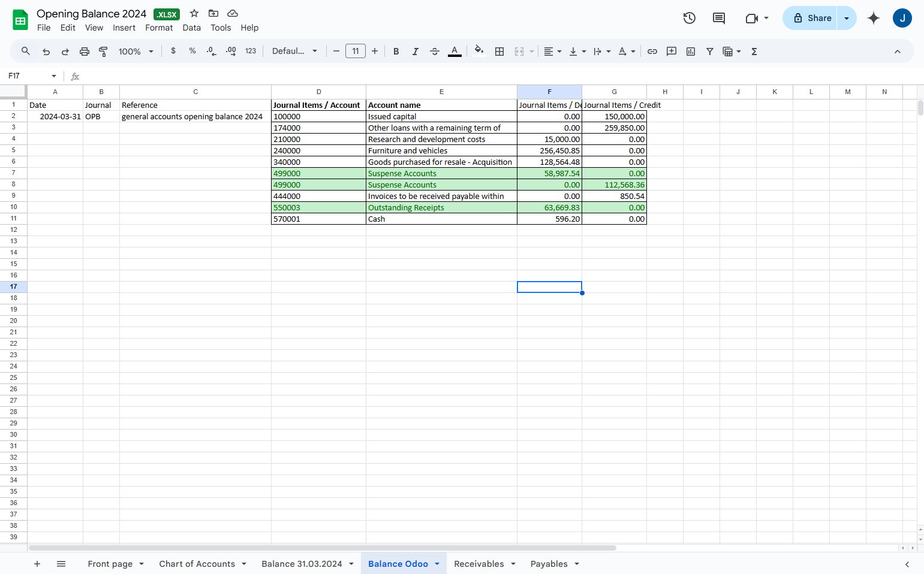Format as currency with dollar icon
Viewport: 924px width, 574px height.
pyautogui.click(x=173, y=51)
